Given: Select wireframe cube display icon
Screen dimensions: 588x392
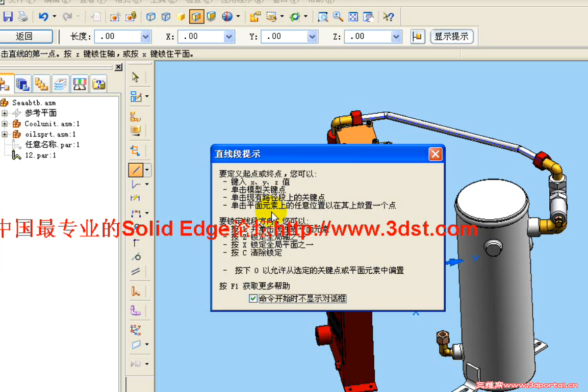Looking at the screenshot, I should pos(151,16).
